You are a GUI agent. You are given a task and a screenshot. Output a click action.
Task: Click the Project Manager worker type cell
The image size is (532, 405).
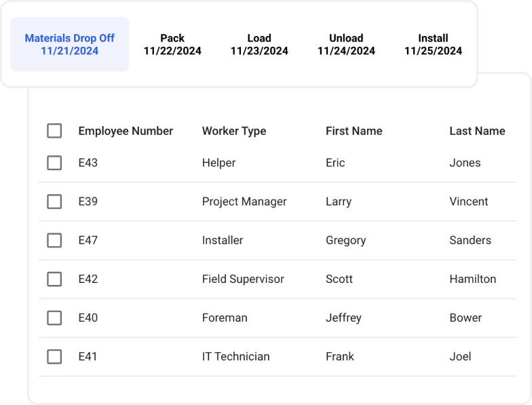(x=244, y=201)
